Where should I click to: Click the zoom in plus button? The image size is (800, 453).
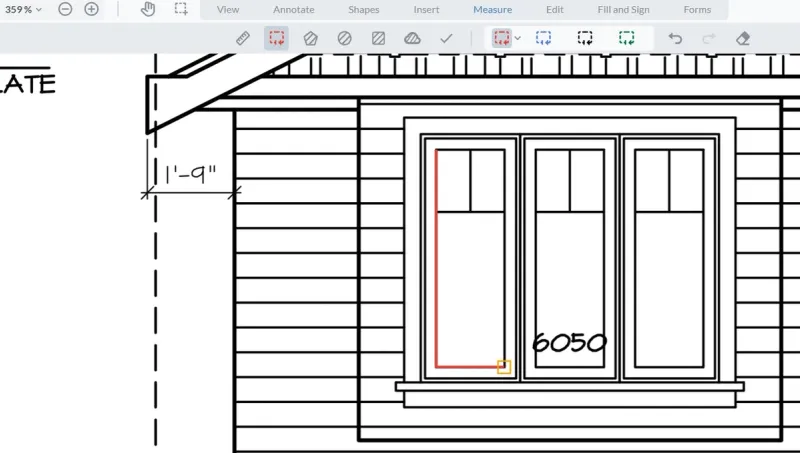(x=91, y=9)
